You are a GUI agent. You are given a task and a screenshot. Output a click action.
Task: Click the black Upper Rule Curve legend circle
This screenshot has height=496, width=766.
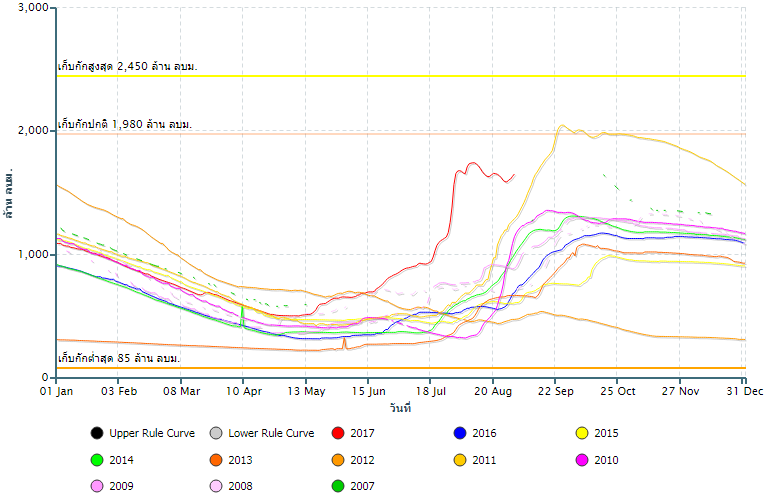pyautogui.click(x=96, y=433)
